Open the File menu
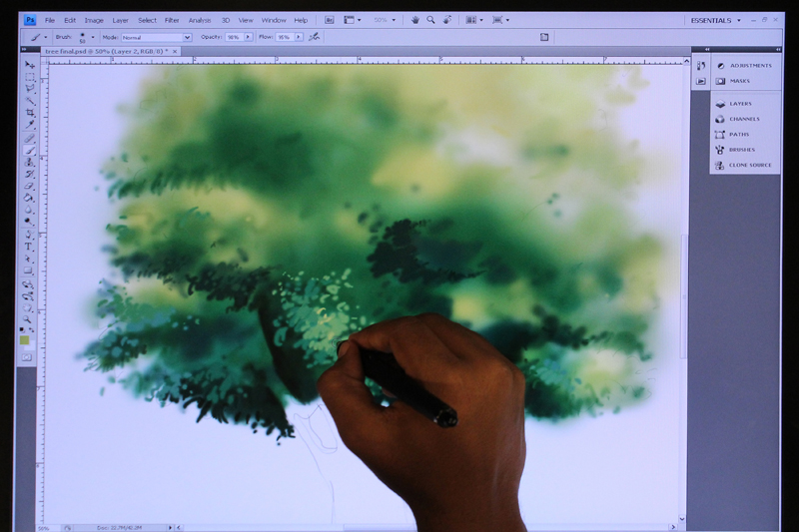Viewport: 799px width, 532px height. [x=49, y=20]
